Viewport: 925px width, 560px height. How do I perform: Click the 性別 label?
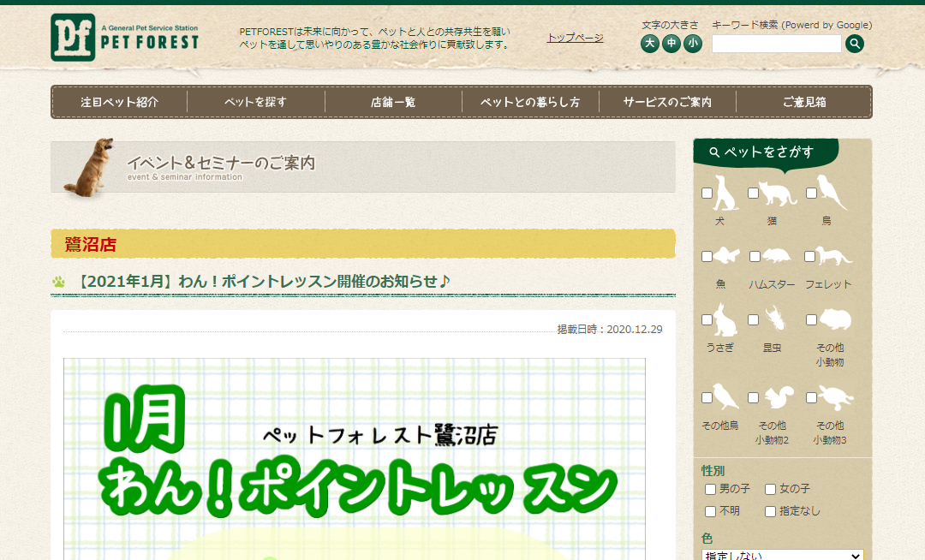[x=713, y=471]
